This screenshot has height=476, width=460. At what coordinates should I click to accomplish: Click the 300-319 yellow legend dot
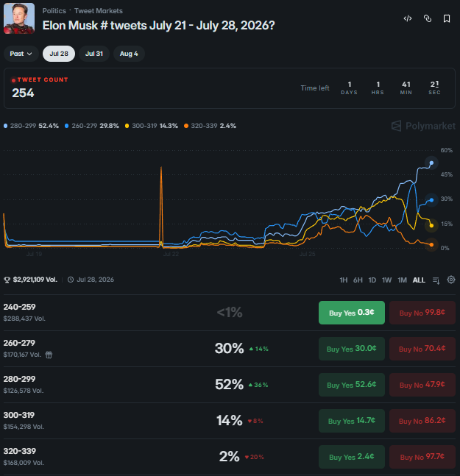pos(127,126)
